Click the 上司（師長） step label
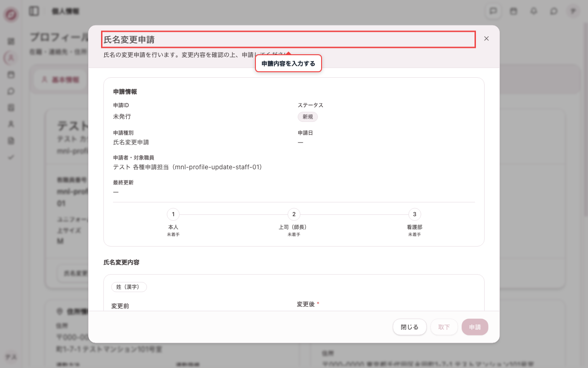Viewport: 588px width, 368px height. tap(294, 227)
